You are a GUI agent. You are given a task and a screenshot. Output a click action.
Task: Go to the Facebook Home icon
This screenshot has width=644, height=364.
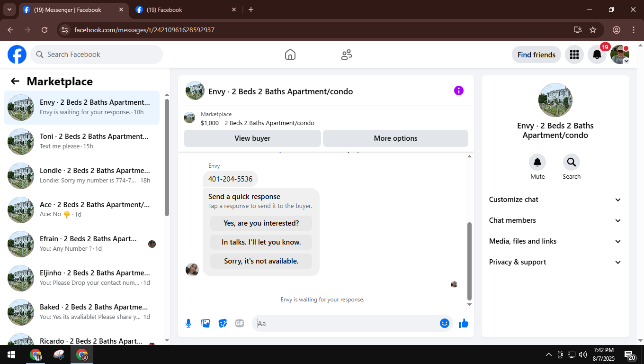point(290,55)
